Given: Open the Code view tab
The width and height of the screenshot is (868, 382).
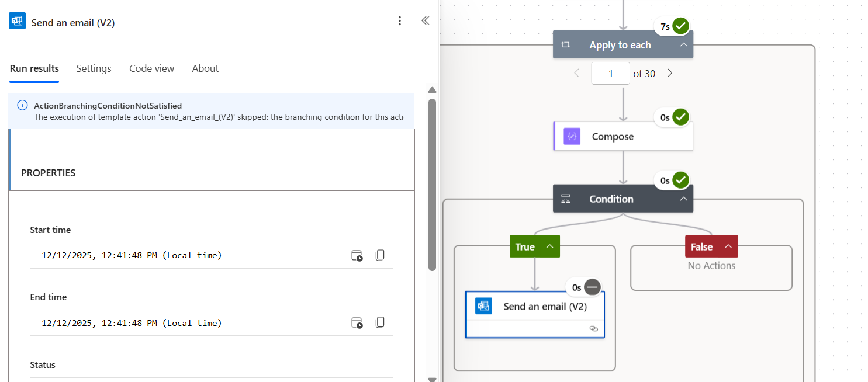Looking at the screenshot, I should pos(151,68).
